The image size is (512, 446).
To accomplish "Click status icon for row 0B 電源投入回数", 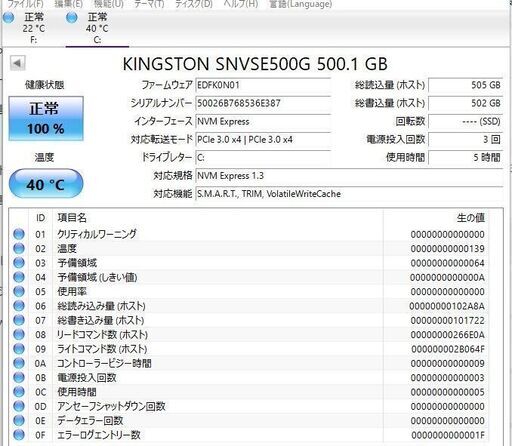I will (x=19, y=377).
